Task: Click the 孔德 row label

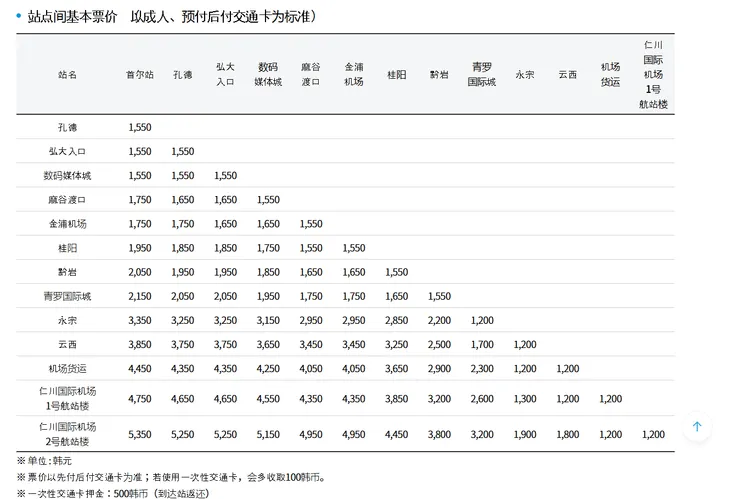Action: pos(67,127)
